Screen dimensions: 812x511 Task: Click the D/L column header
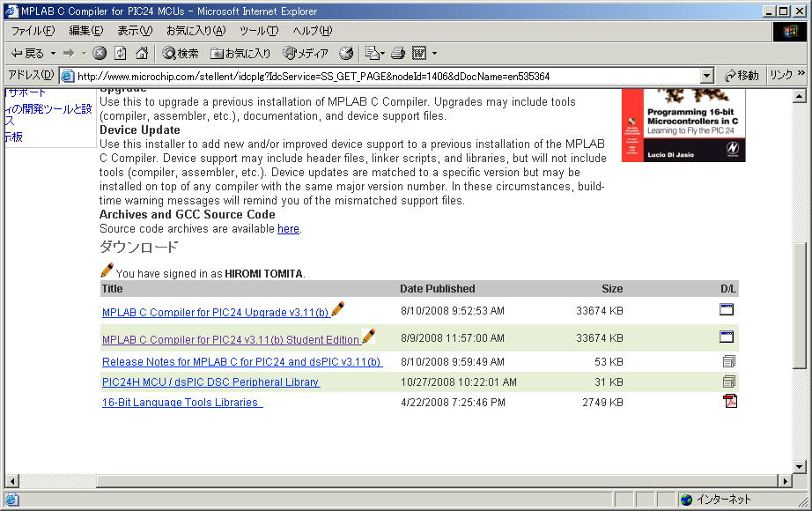(x=728, y=289)
